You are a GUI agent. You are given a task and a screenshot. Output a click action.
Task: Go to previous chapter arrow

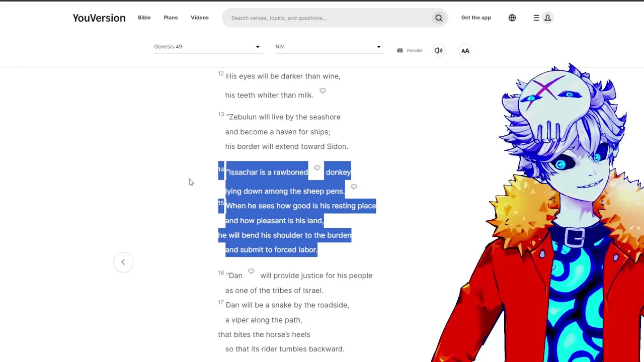click(x=123, y=262)
